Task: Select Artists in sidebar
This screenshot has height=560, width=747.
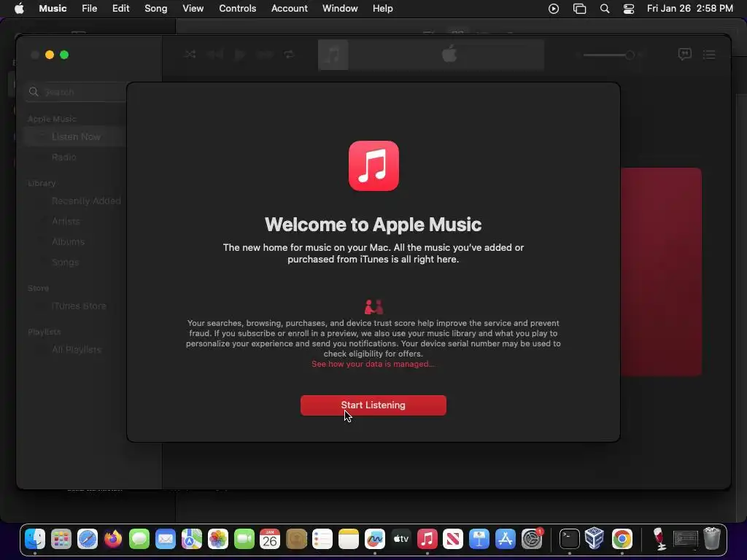Action: pyautogui.click(x=66, y=222)
